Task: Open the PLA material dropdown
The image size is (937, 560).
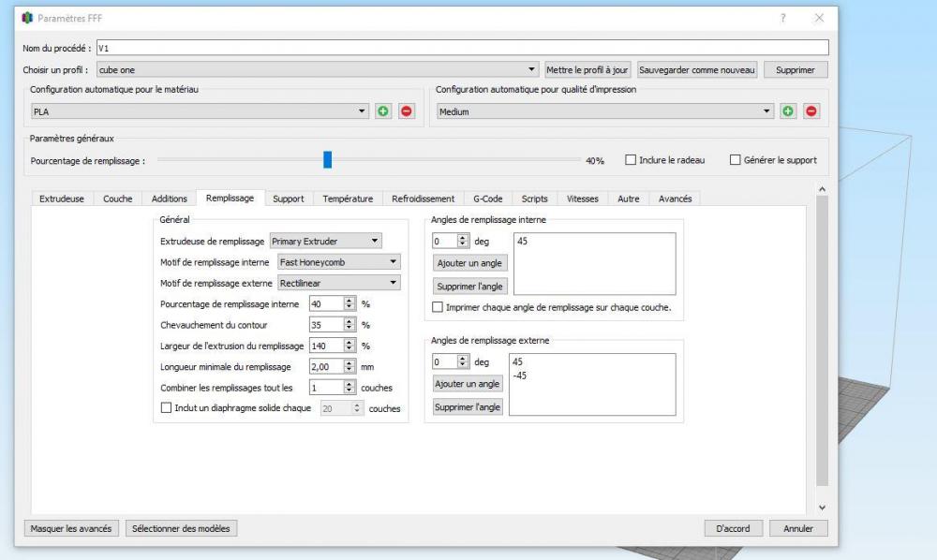Action: tap(200, 111)
